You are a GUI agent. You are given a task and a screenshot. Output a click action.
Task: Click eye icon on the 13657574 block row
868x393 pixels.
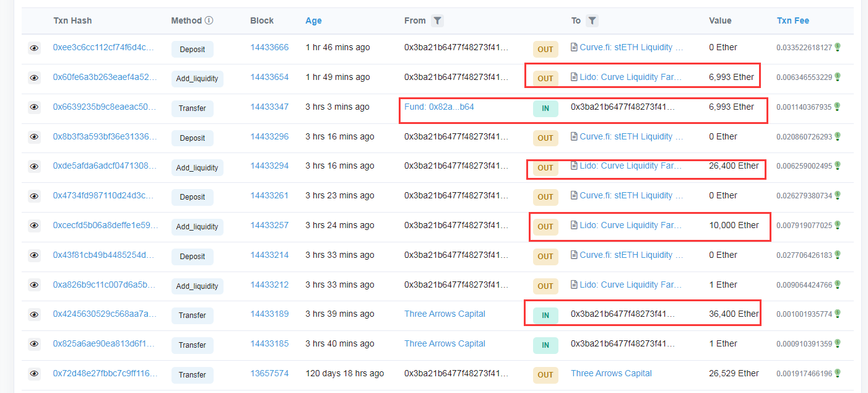tap(34, 374)
